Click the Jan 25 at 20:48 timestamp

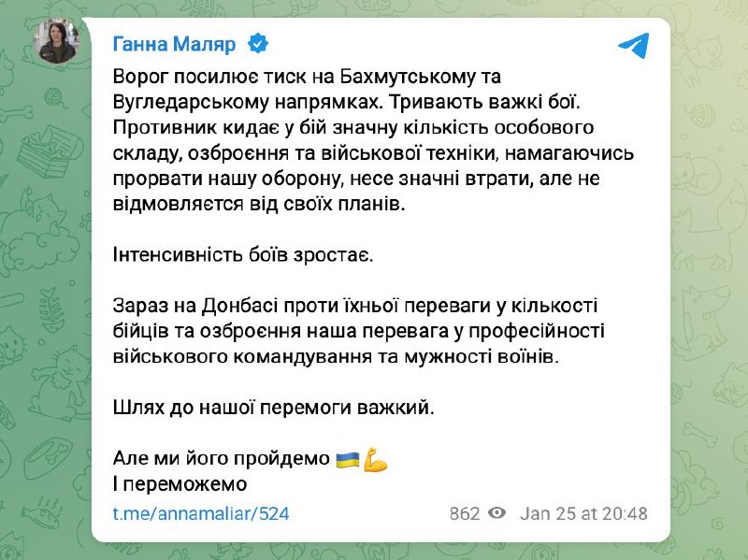click(x=584, y=513)
